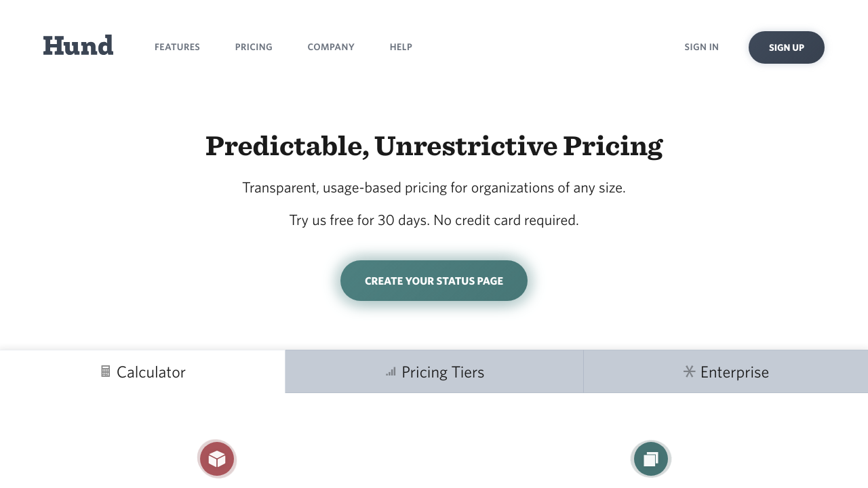Click the red circular box icon
Image resolution: width=868 pixels, height=488 pixels.
(x=217, y=459)
